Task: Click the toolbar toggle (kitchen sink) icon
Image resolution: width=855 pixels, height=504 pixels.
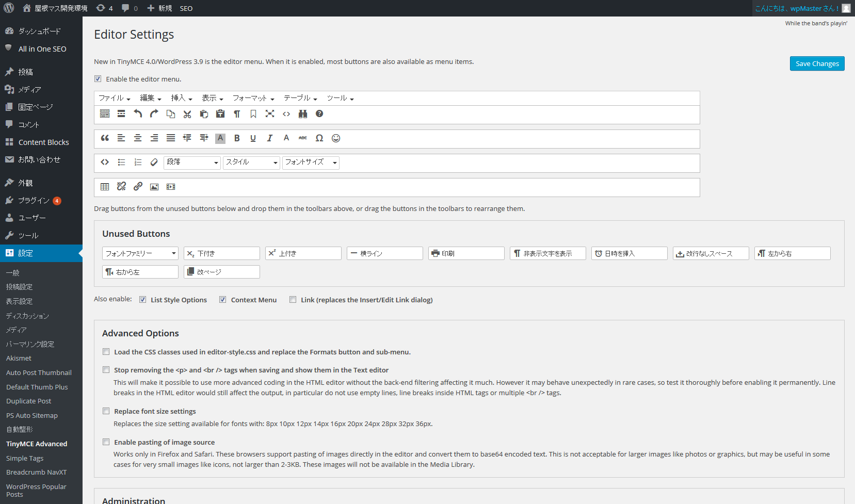Action: click(105, 114)
